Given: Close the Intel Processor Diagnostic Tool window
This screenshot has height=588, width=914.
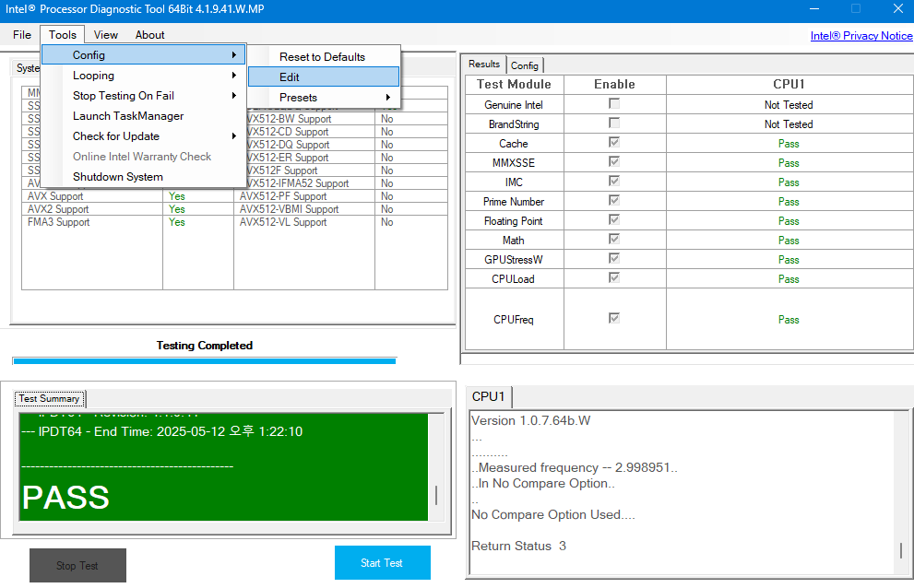Looking at the screenshot, I should tap(898, 8).
